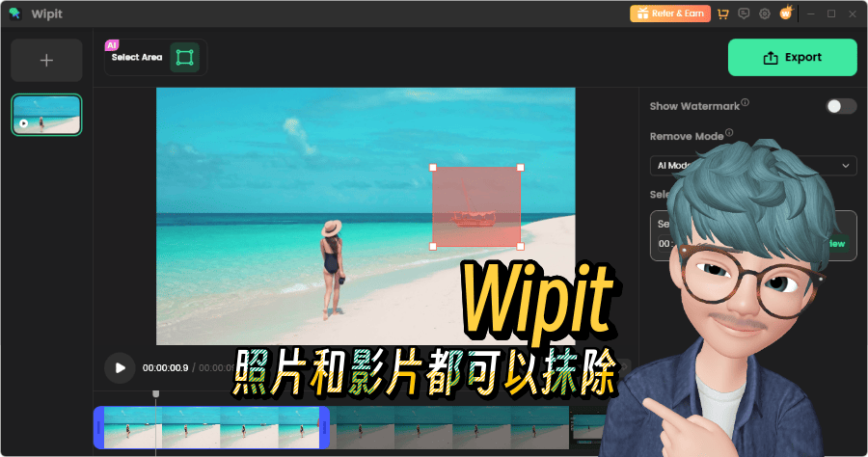The image size is (868, 457).
Task: Grab the bottom-right selection handle
Action: point(521,247)
